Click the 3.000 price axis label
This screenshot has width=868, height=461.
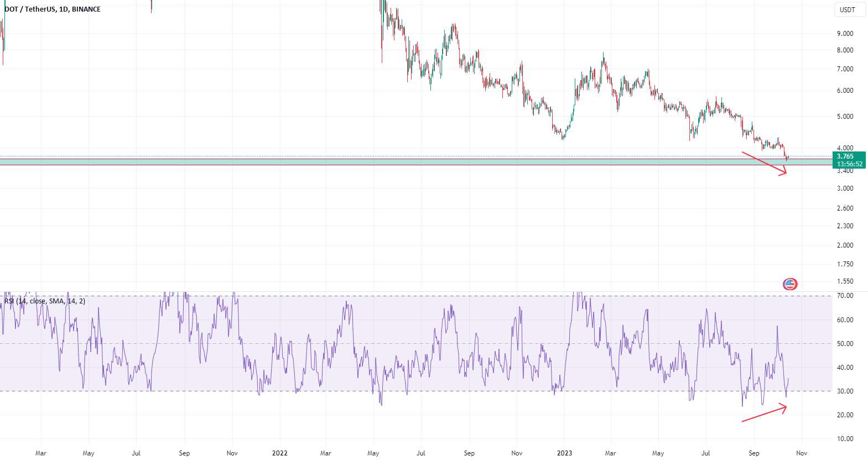click(x=845, y=188)
